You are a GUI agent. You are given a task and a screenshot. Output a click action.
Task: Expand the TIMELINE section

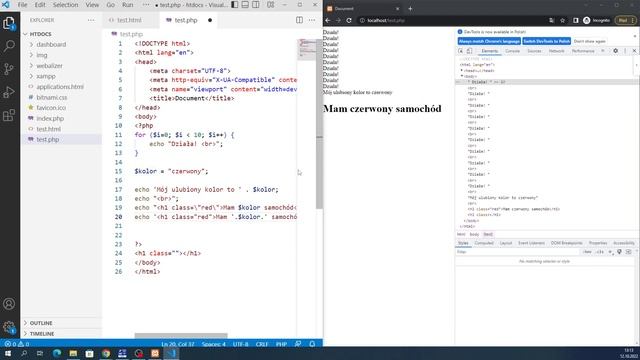point(42,333)
